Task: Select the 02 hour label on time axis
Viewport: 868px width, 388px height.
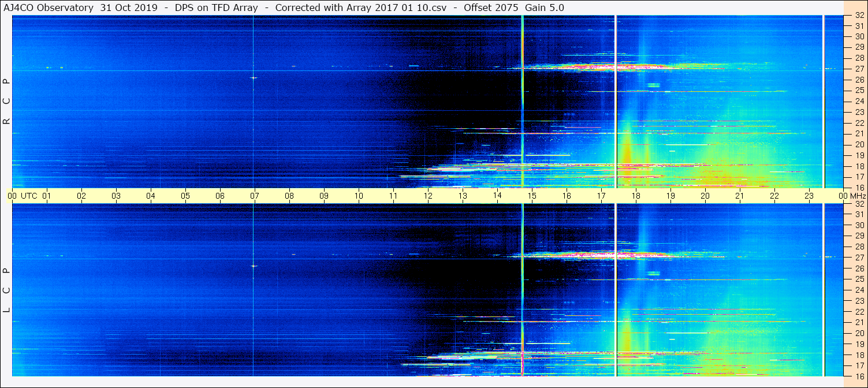Action: click(81, 196)
